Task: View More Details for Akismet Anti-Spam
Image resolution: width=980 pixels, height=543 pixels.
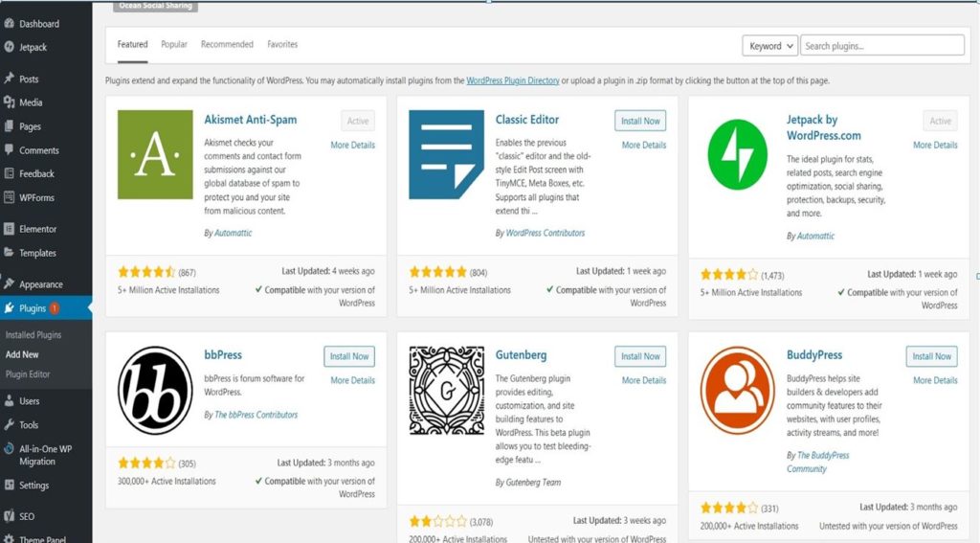Action: [352, 145]
